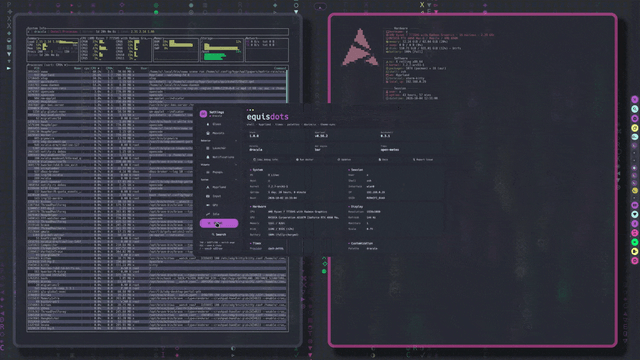
Task: Click the 'dracula' palette value
Action: coord(256,150)
